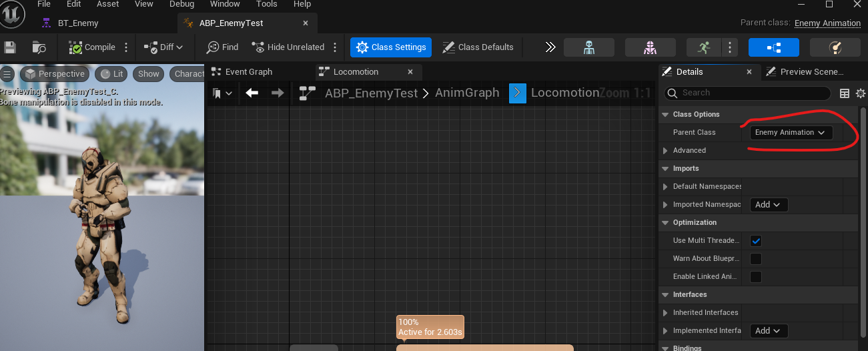This screenshot has width=868, height=351.
Task: Toggle Hide Unrelated nodes
Action: [x=288, y=47]
